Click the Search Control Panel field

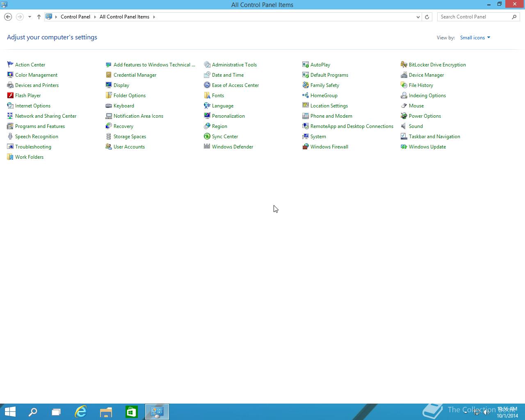click(x=478, y=17)
